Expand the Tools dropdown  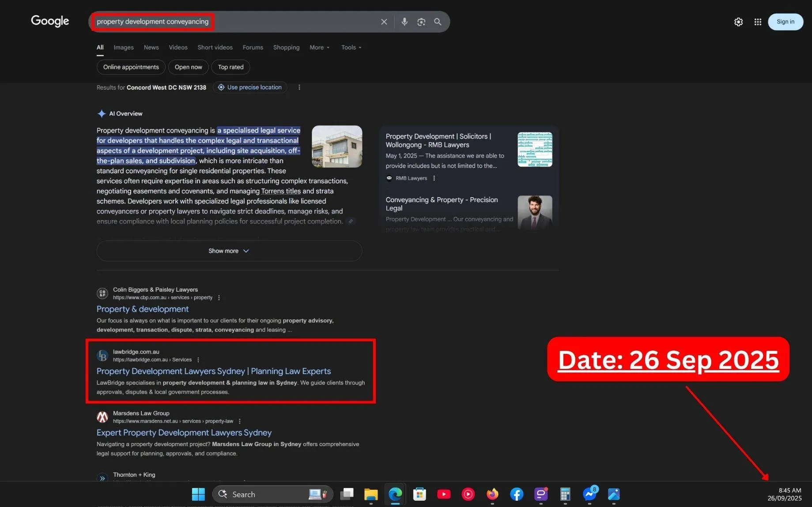[350, 47]
